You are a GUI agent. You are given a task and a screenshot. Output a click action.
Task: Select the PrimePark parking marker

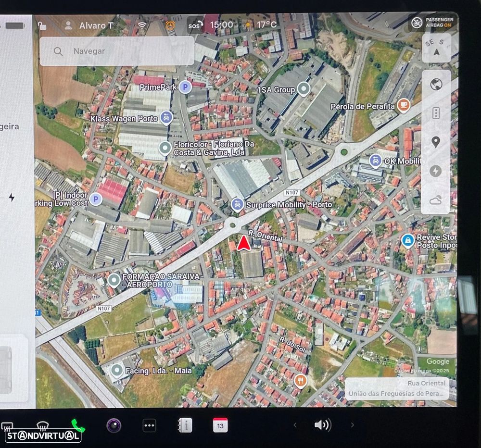[185, 87]
